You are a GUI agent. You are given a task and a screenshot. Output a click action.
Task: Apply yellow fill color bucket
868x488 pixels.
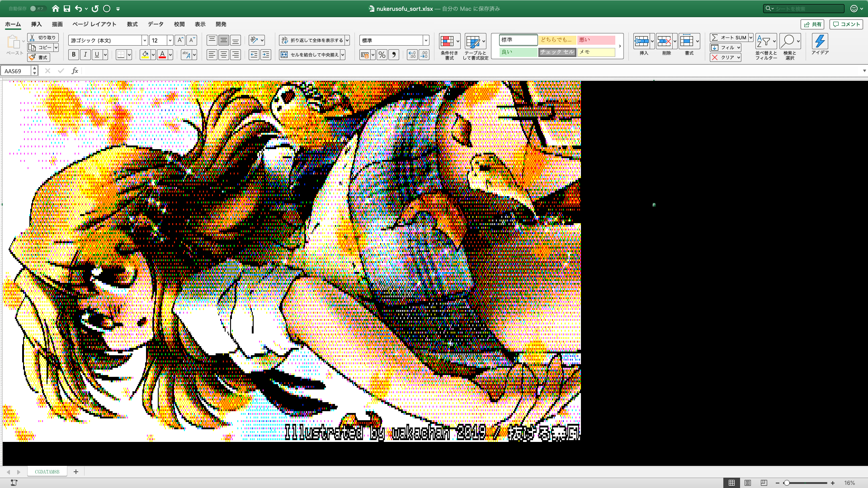(145, 55)
